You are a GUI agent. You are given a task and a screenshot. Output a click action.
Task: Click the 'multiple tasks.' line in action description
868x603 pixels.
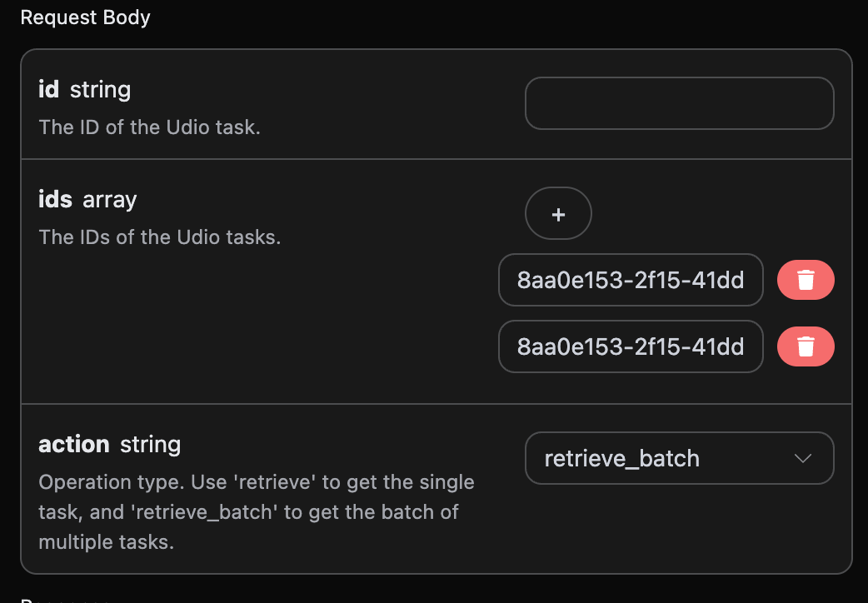(107, 542)
